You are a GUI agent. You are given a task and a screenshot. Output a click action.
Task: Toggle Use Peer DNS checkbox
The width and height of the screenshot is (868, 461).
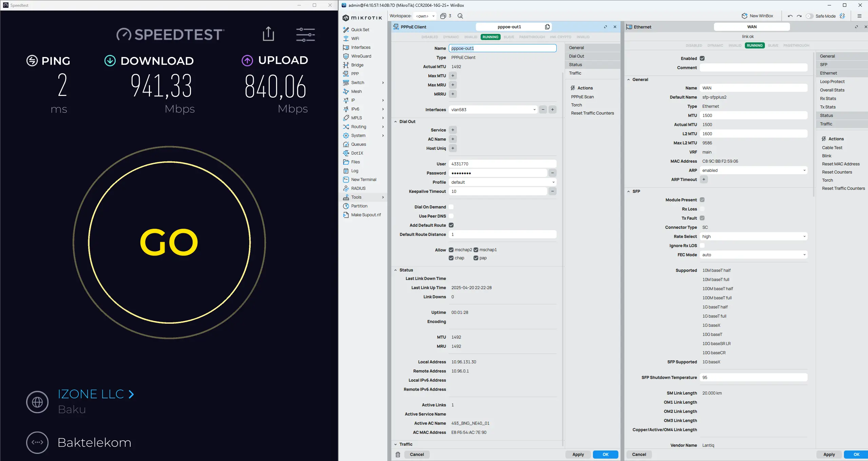[451, 216]
